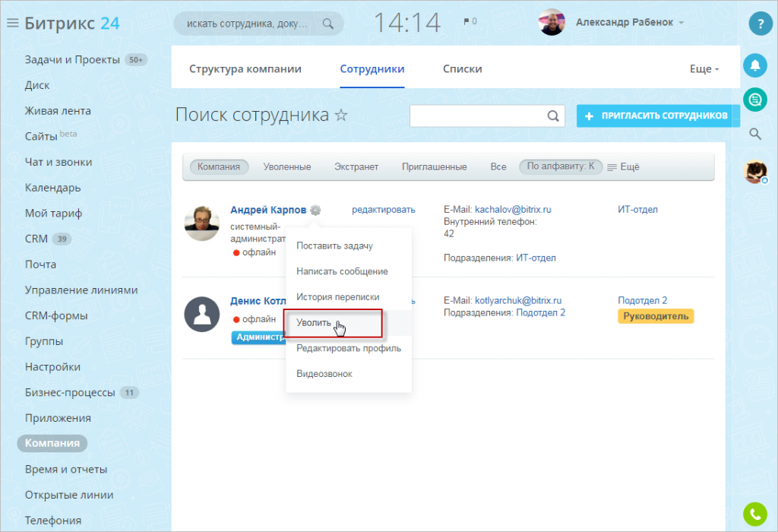Viewport: 778px width, 532px height.
Task: Open the Ещё filter list menu
Action: click(623, 167)
